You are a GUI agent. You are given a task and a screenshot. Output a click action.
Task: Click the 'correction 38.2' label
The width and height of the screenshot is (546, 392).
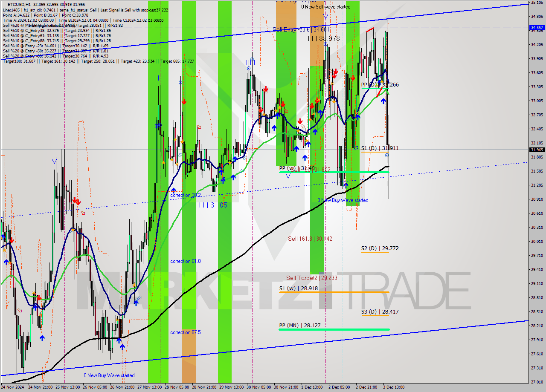click(x=186, y=195)
